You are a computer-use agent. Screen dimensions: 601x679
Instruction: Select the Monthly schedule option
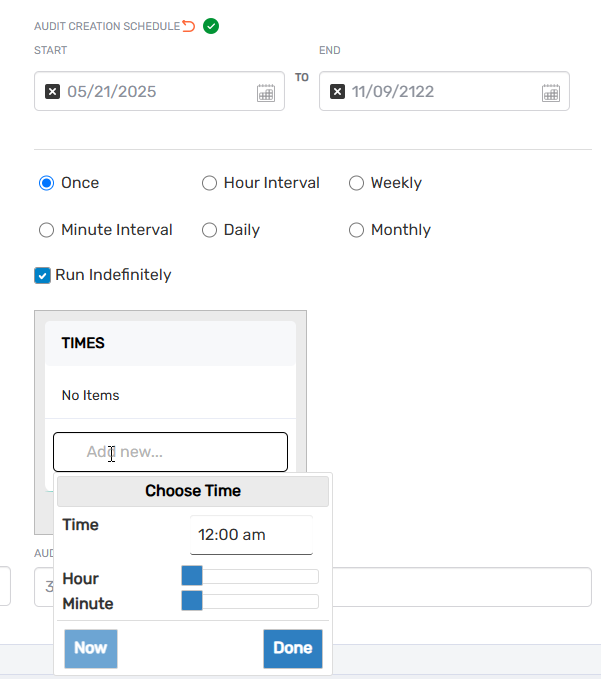pyautogui.click(x=356, y=230)
